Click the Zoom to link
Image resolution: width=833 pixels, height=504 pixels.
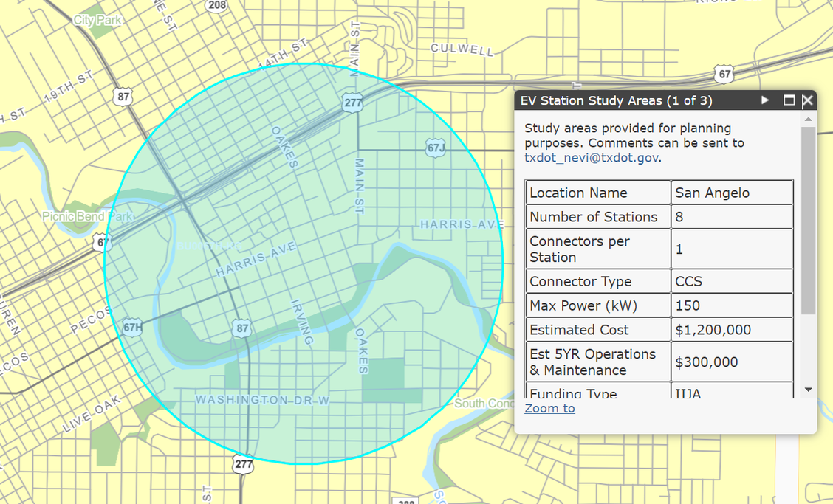(x=549, y=408)
